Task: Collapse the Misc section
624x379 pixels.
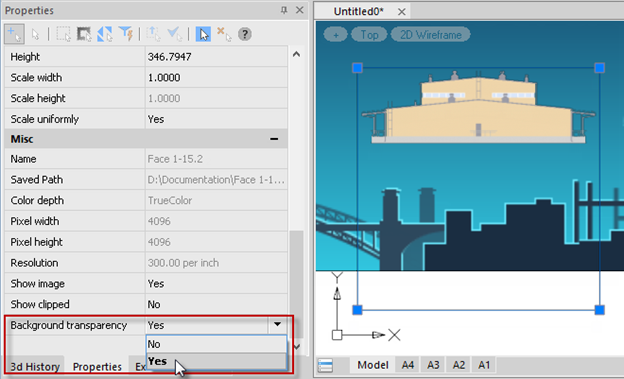Action: coord(274,139)
